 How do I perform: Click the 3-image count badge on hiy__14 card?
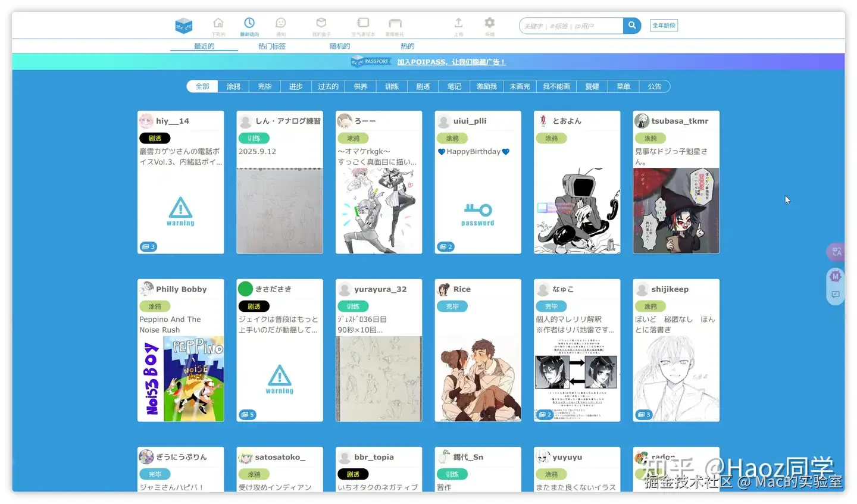click(149, 246)
